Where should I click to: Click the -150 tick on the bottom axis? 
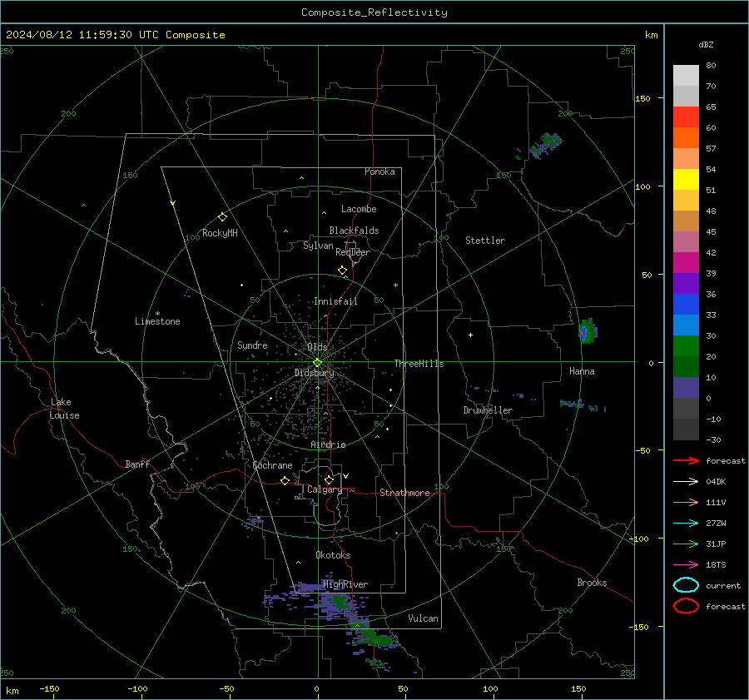pos(49,689)
